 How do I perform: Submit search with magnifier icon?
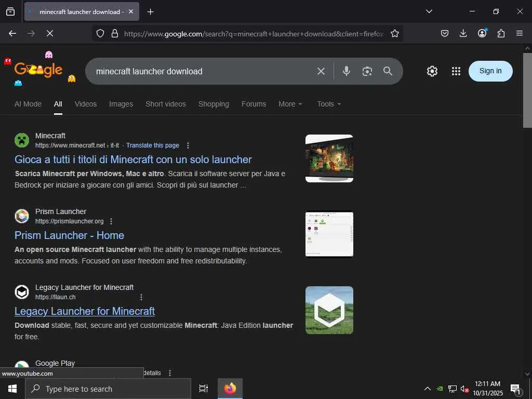[x=388, y=71]
